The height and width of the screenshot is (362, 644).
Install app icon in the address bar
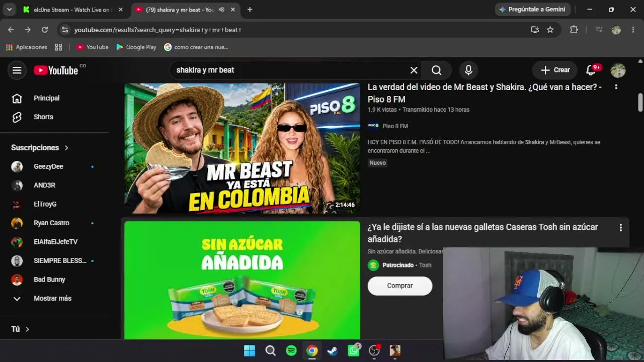point(535,30)
